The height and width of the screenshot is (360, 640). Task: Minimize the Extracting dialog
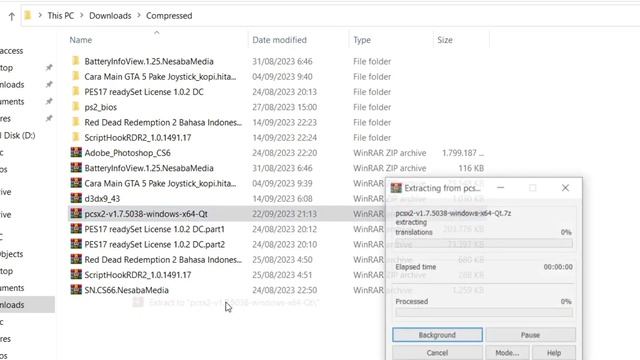[x=500, y=188]
